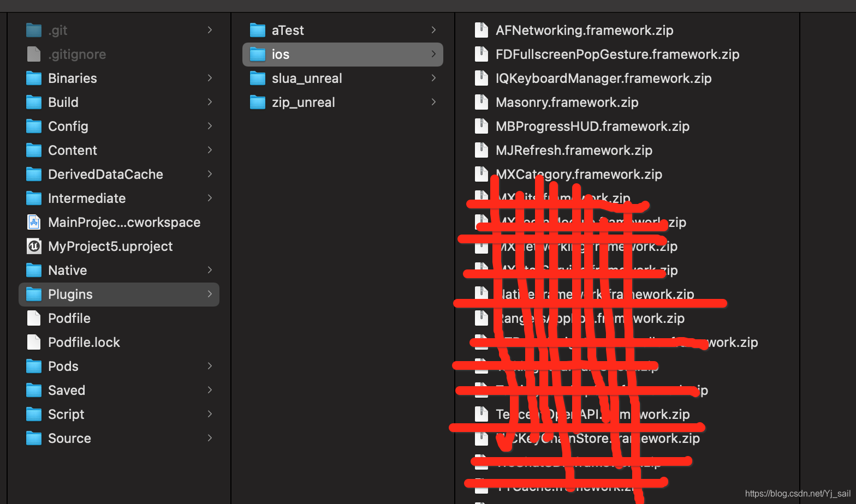
Task: Expand the .git folder chevron
Action: [210, 30]
